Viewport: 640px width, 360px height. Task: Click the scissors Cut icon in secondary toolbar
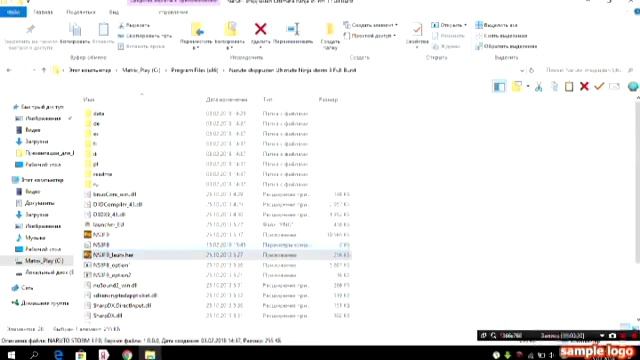tap(539, 87)
